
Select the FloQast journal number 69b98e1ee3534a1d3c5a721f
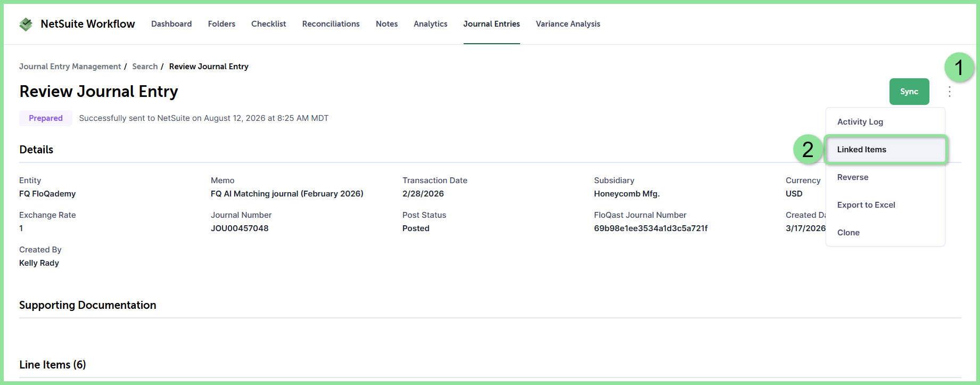651,228
